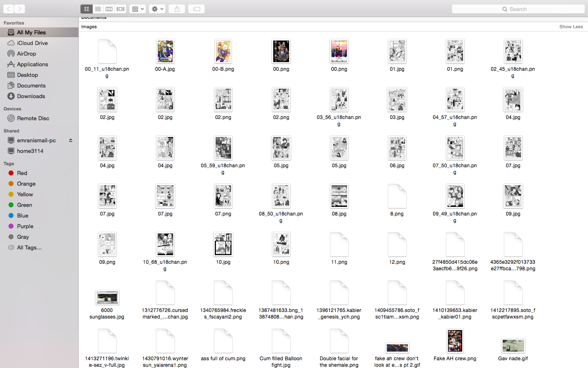Select the 07_50_u18chan.png file

455,148
